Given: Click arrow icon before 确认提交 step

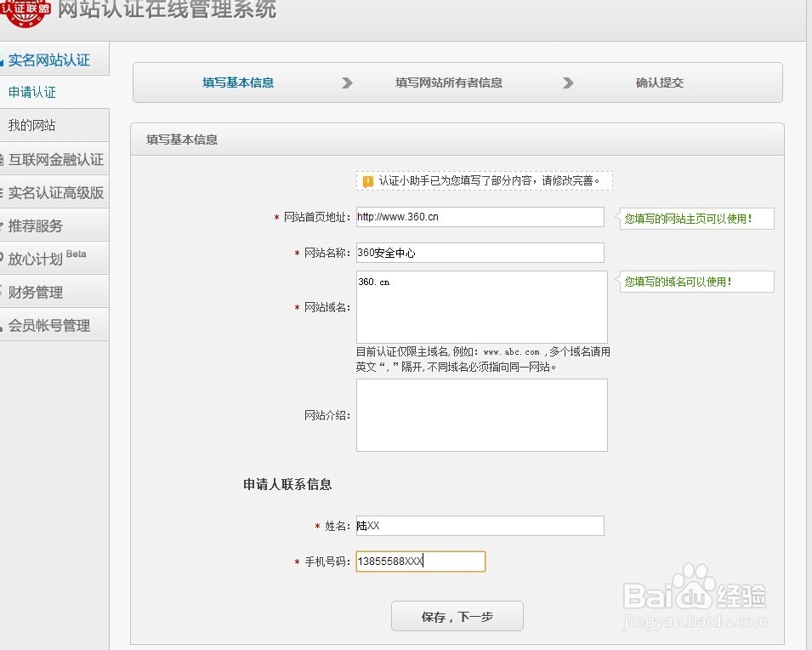Looking at the screenshot, I should 568,83.
